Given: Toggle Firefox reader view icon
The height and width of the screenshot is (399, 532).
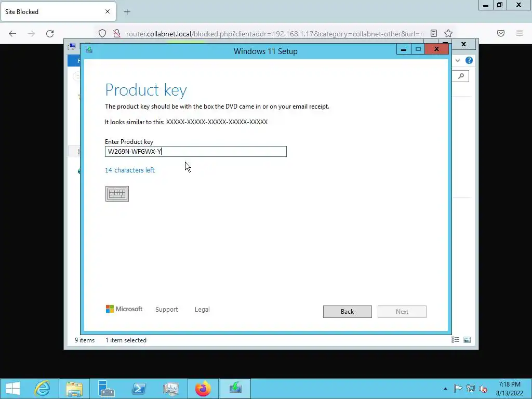Looking at the screenshot, I should click(434, 33).
